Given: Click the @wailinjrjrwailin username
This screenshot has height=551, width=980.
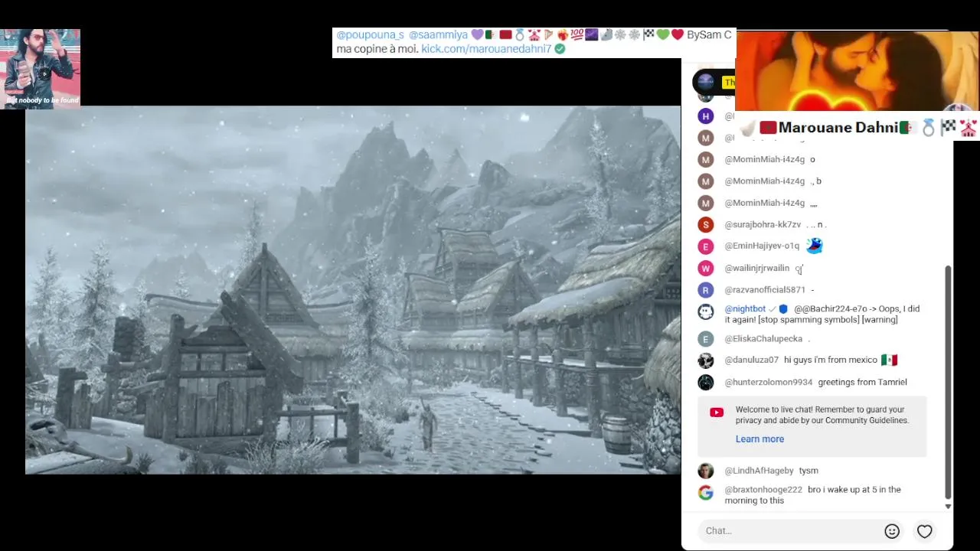Looking at the screenshot, I should pyautogui.click(x=756, y=269).
